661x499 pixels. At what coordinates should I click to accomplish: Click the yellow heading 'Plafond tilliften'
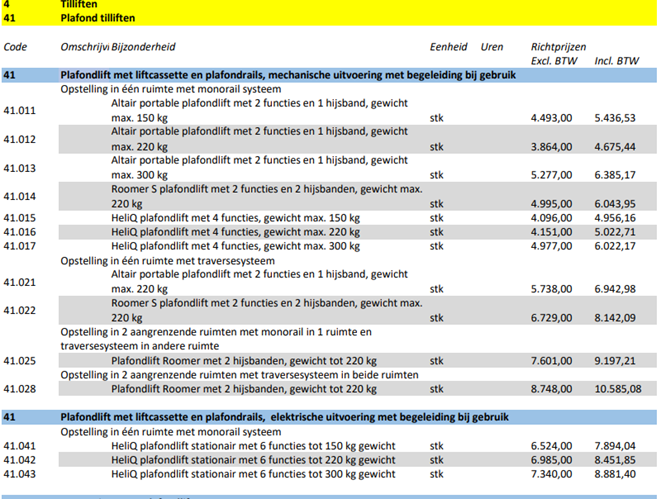(x=98, y=18)
